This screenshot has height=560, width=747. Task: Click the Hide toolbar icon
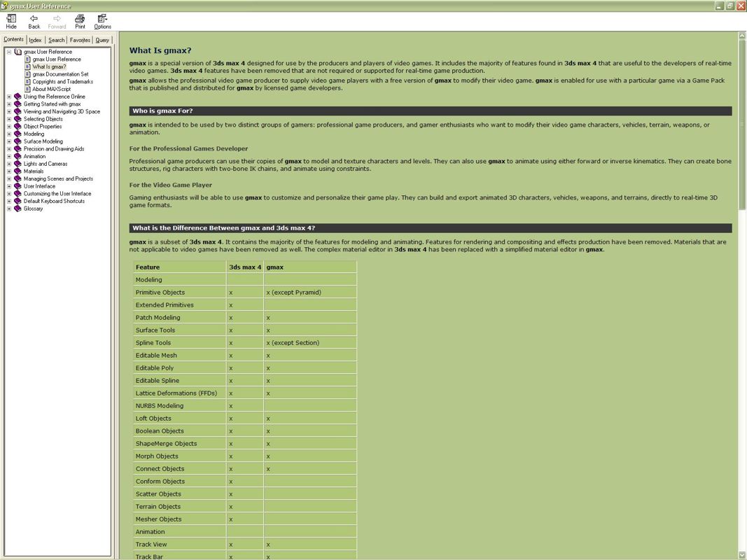(x=11, y=18)
